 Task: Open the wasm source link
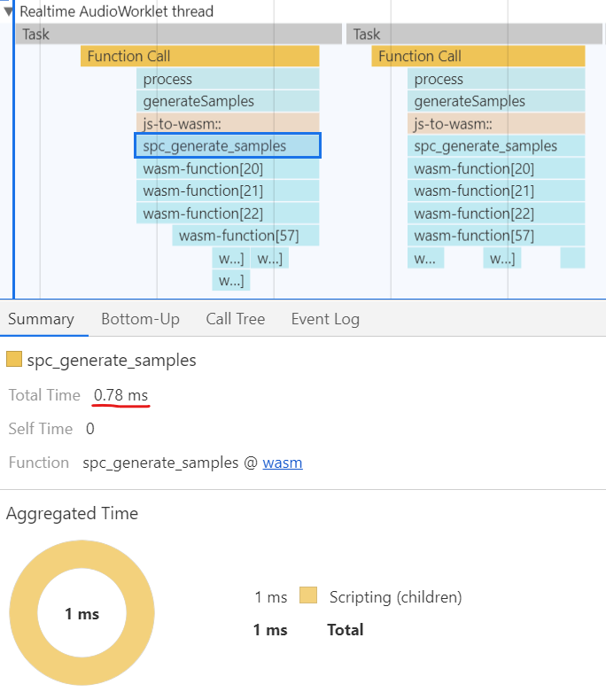(283, 463)
